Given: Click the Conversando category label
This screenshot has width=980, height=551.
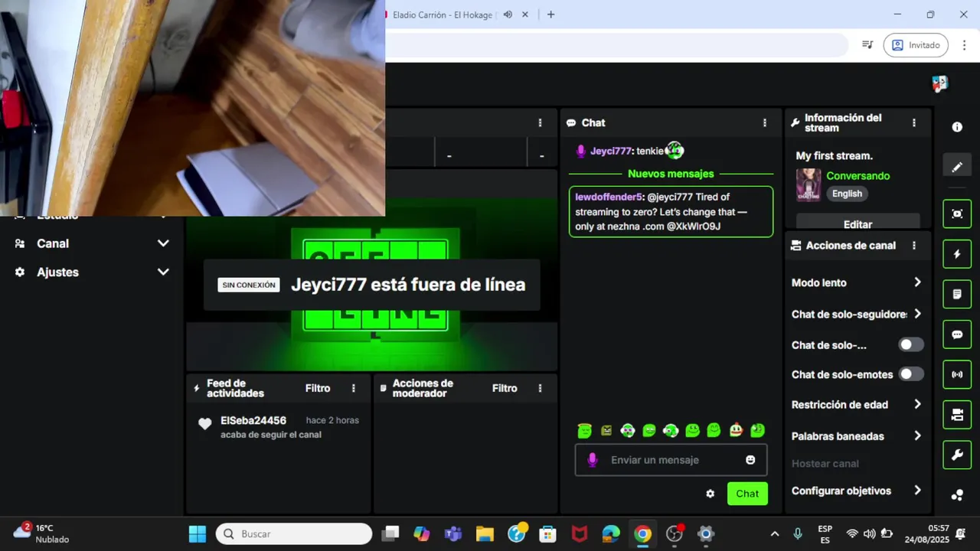Looking at the screenshot, I should coord(857,176).
